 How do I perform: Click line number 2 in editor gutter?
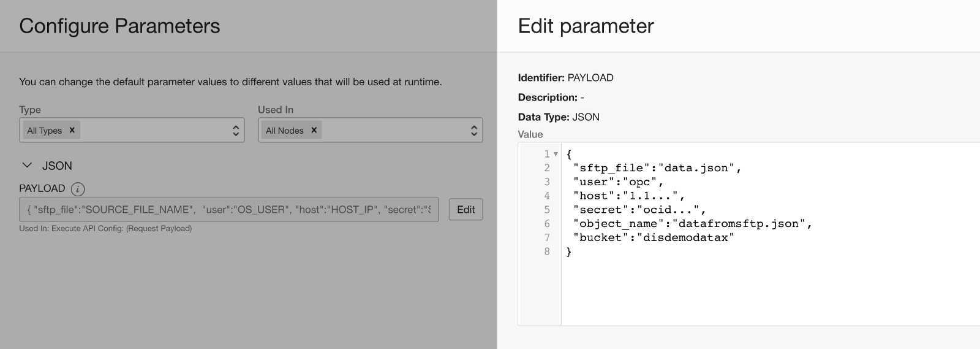pos(547,168)
